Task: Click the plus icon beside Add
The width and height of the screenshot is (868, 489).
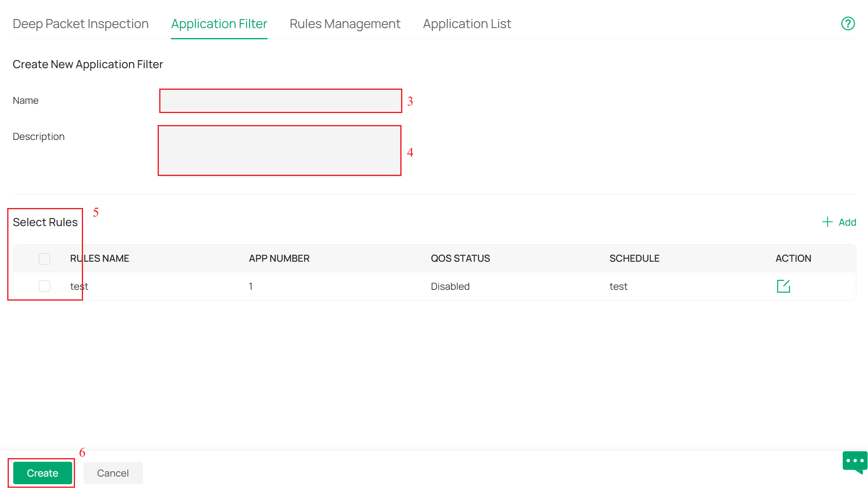Action: point(827,222)
